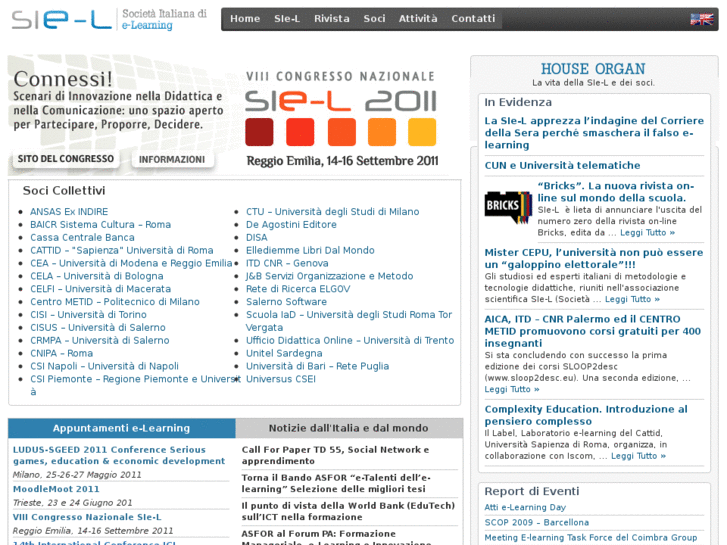Viewport: 727px width, 545px height.
Task: Open Atti e-Learning Day report link
Action: [525, 507]
